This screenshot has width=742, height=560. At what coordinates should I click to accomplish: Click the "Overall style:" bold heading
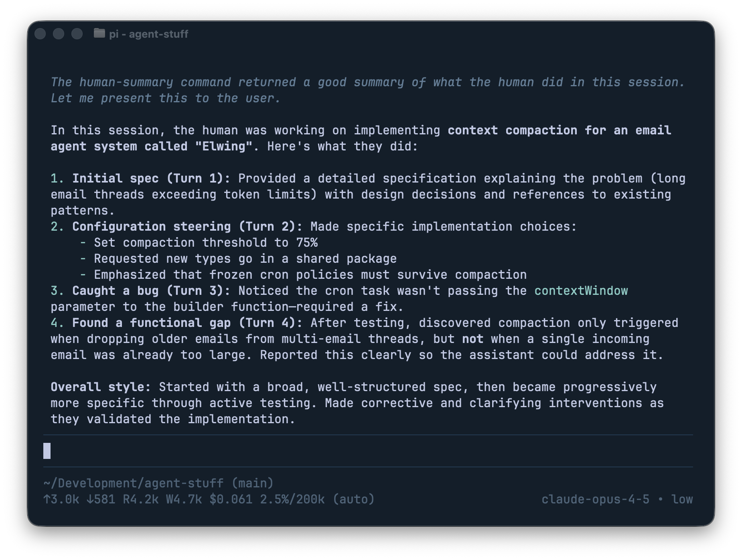click(101, 387)
